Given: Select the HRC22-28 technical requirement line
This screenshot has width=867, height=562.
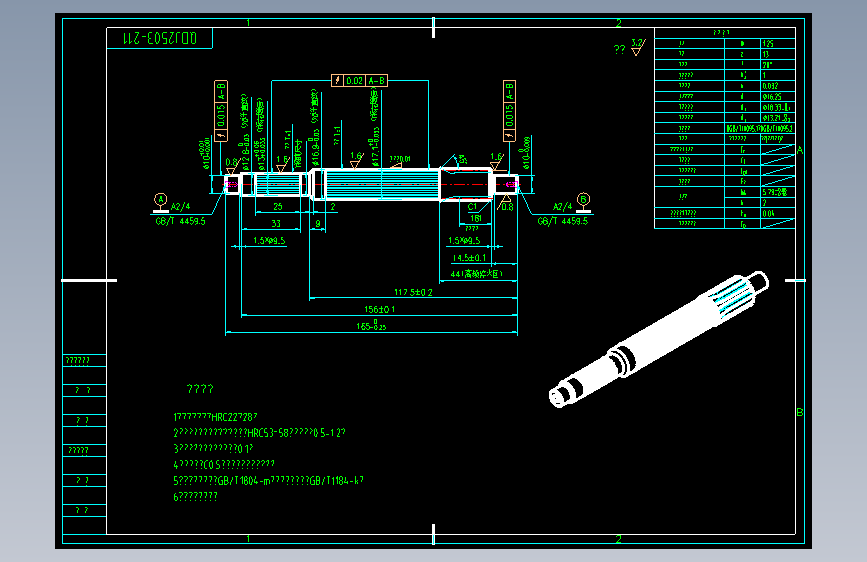Looking at the screenshot, I should (216, 417).
